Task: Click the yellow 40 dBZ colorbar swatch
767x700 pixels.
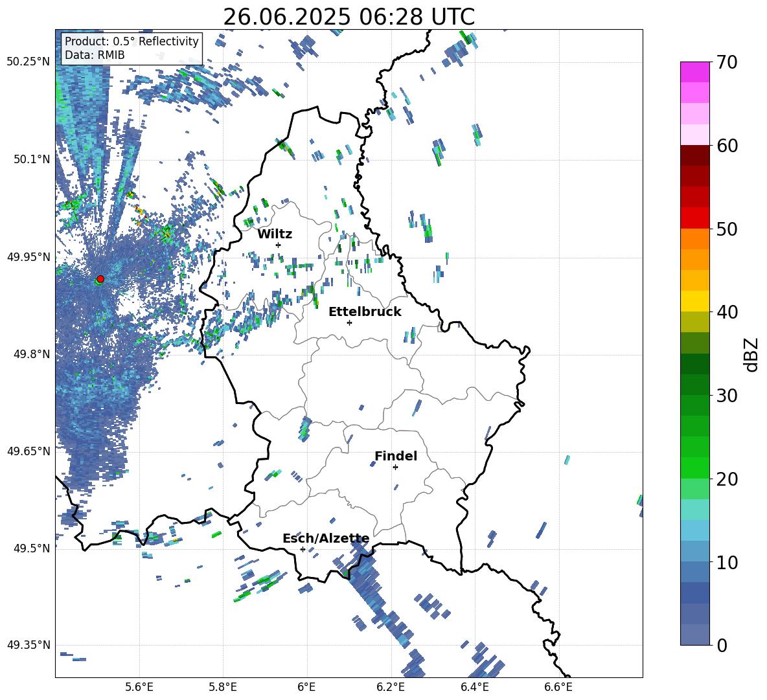Action: pyautogui.click(x=694, y=301)
